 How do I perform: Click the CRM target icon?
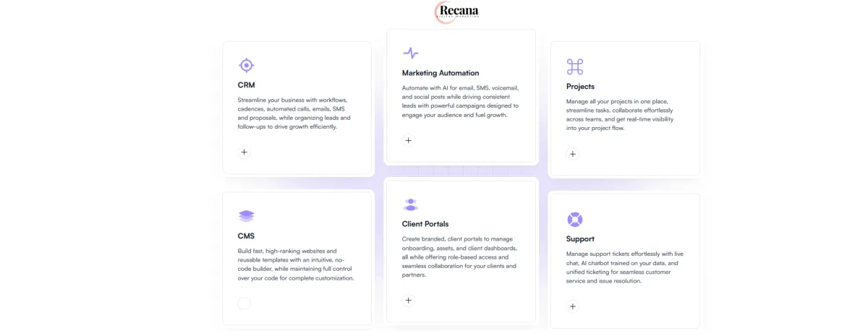click(x=246, y=66)
